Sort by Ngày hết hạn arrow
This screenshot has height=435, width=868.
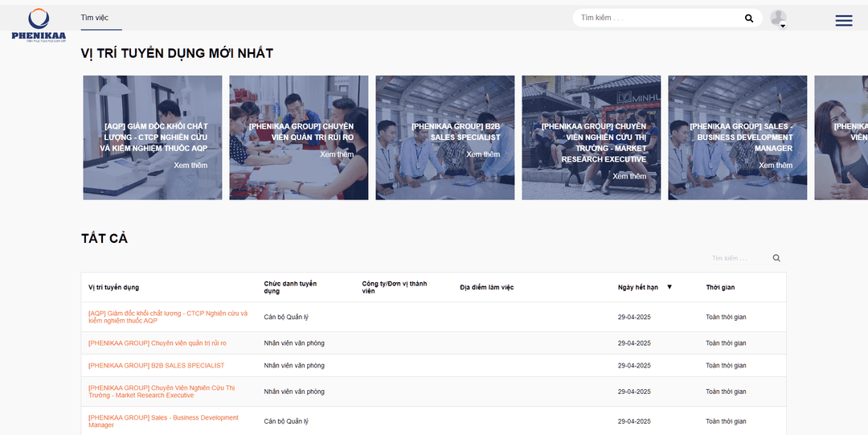pos(669,287)
